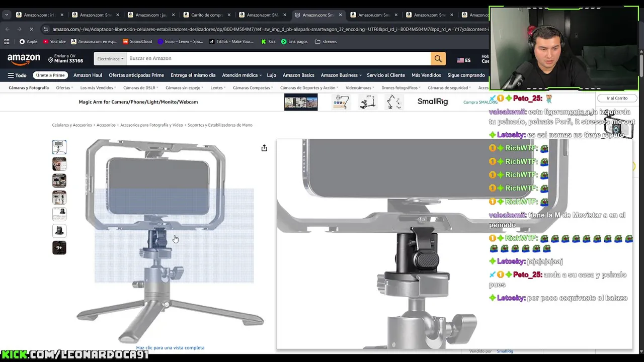Click the Únete a Prime button
This screenshot has width=644, height=362.
(50, 75)
